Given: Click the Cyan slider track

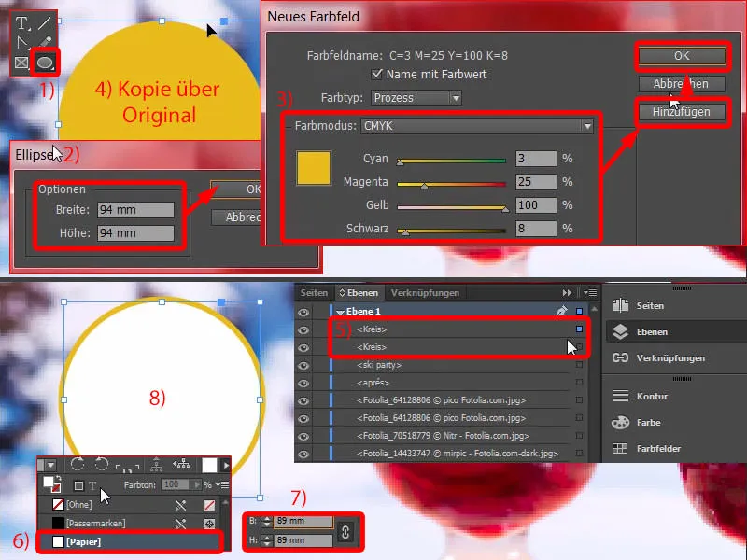Looking at the screenshot, I should click(451, 161).
